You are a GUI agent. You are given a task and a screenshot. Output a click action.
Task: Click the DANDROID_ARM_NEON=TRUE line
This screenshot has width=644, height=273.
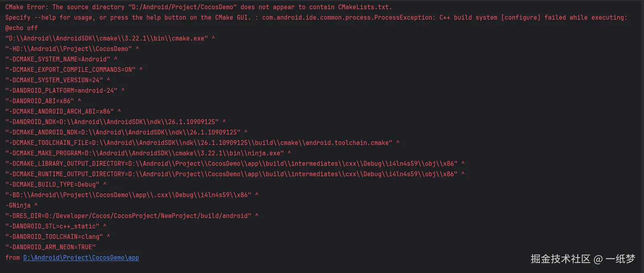50,247
